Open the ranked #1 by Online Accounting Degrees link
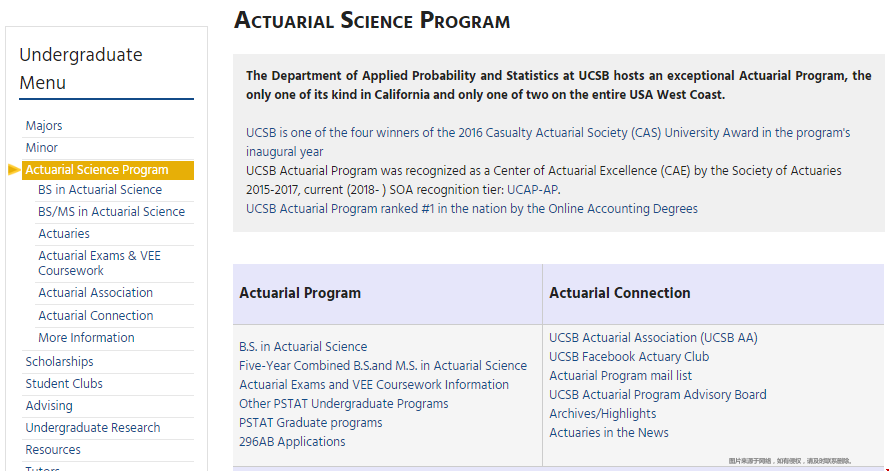The width and height of the screenshot is (889, 471). point(472,209)
